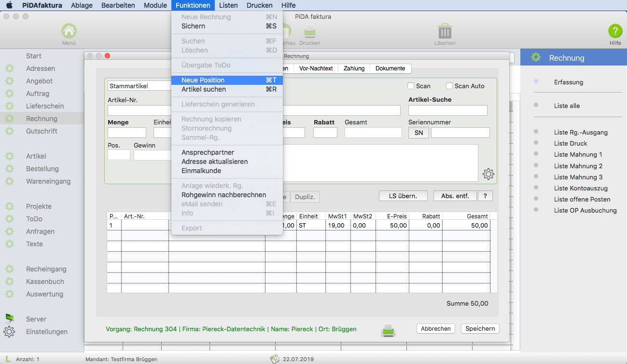The width and height of the screenshot is (627, 364).
Task: Click gear icon next to Kassenbuch
Action: tap(10, 282)
